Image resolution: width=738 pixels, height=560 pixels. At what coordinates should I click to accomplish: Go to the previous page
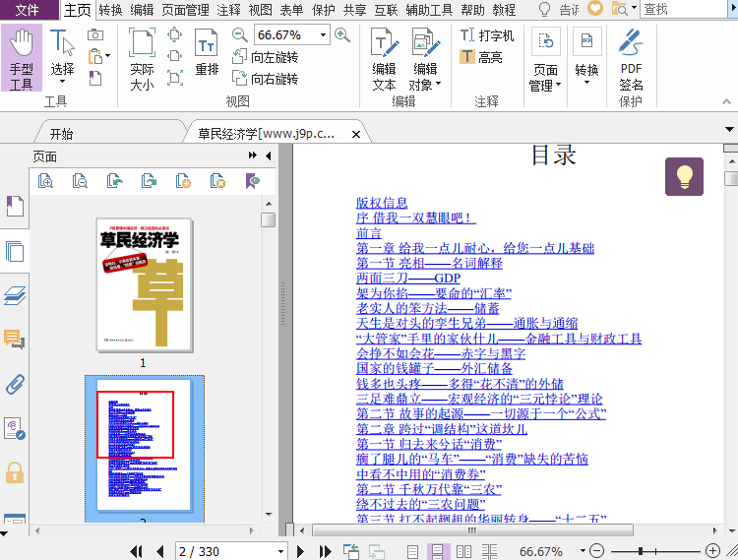point(160,551)
